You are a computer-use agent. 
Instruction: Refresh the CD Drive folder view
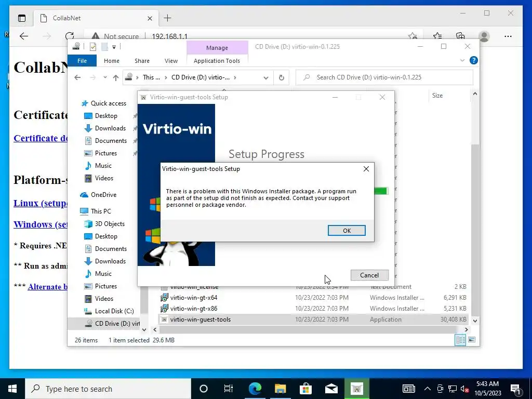click(281, 78)
